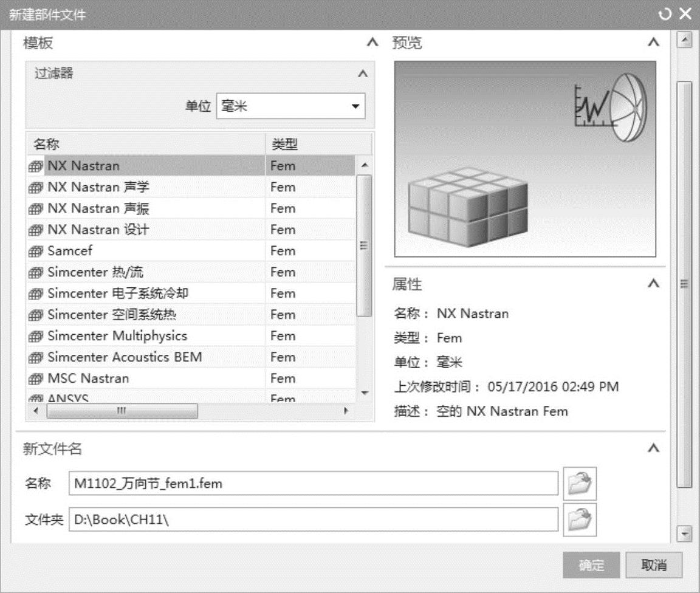
Task: Click horizontal scroll right arrow in list
Action: click(x=346, y=411)
